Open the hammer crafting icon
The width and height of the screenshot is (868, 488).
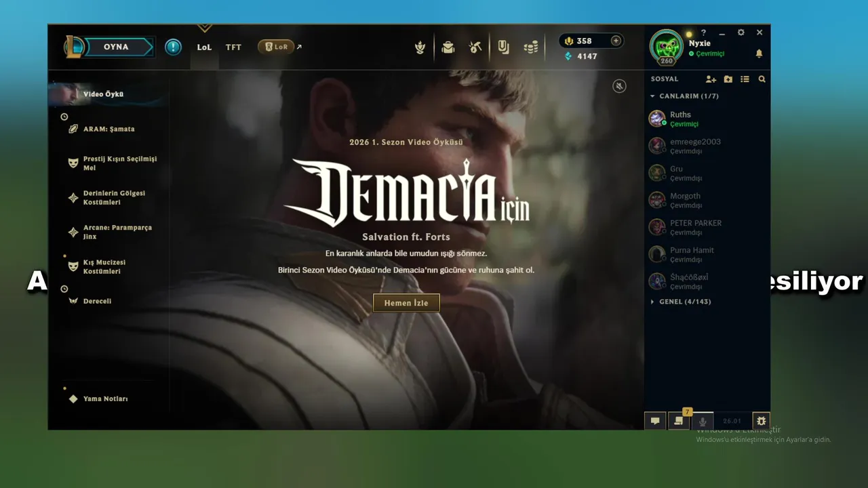[x=475, y=47]
